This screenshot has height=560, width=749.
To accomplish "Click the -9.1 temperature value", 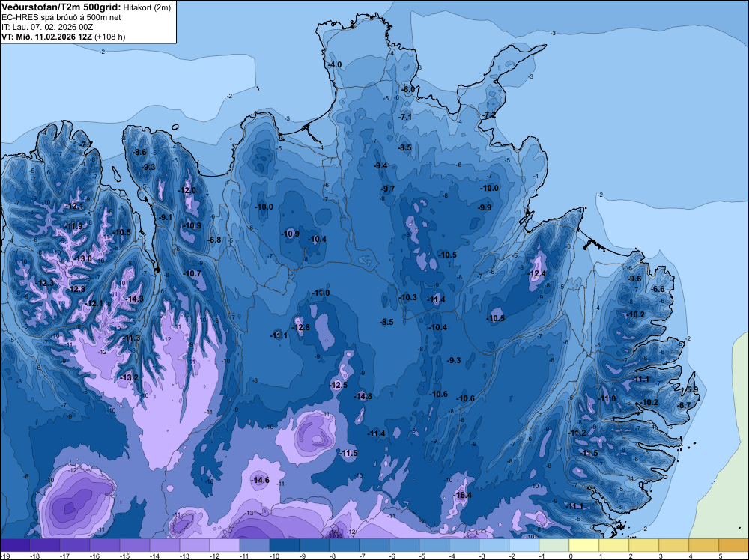I will [x=166, y=217].
